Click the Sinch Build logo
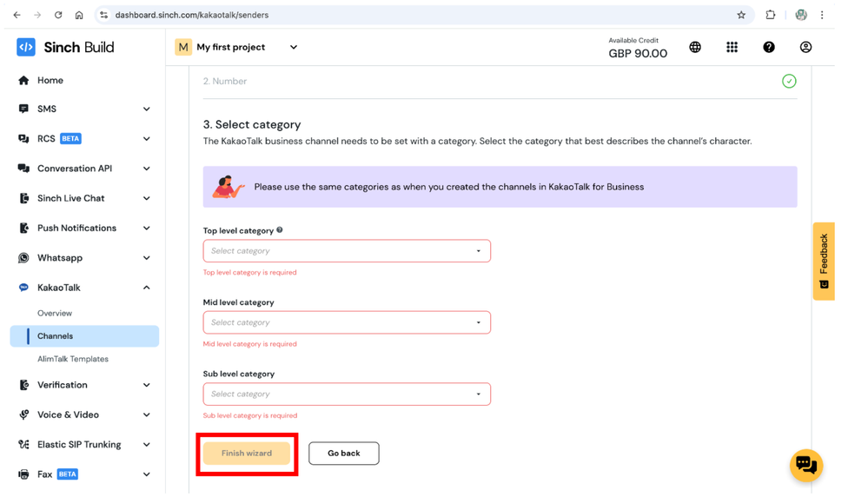 (x=65, y=47)
